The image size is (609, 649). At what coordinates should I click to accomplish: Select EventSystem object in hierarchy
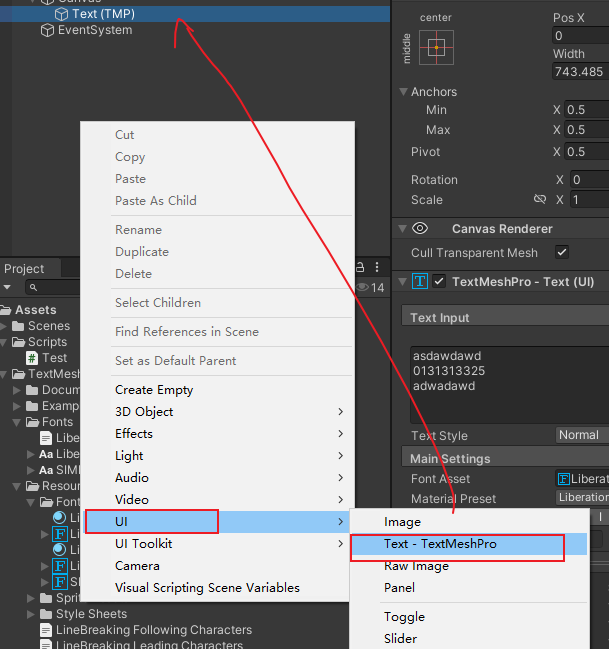point(95,30)
